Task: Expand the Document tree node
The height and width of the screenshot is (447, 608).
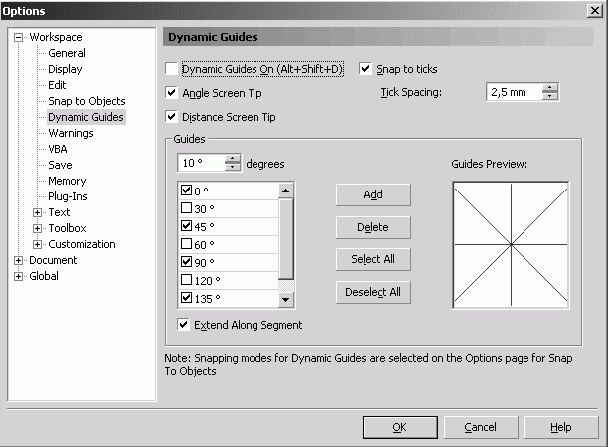Action: [19, 260]
